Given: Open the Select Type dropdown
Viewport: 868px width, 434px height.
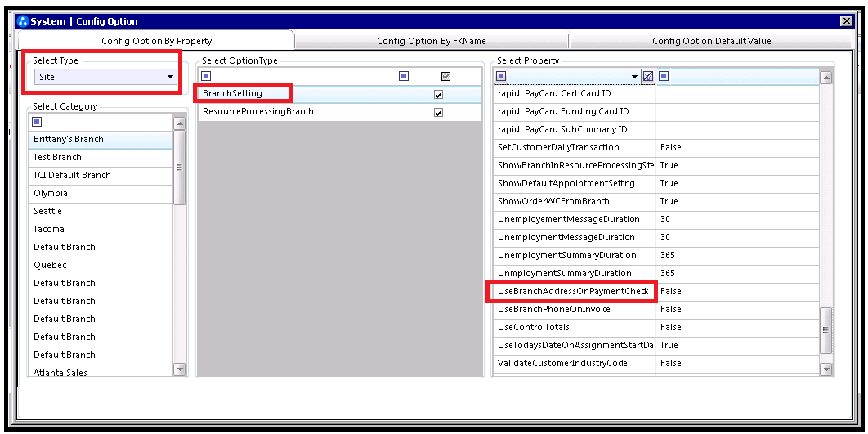Looking at the screenshot, I should click(x=170, y=77).
